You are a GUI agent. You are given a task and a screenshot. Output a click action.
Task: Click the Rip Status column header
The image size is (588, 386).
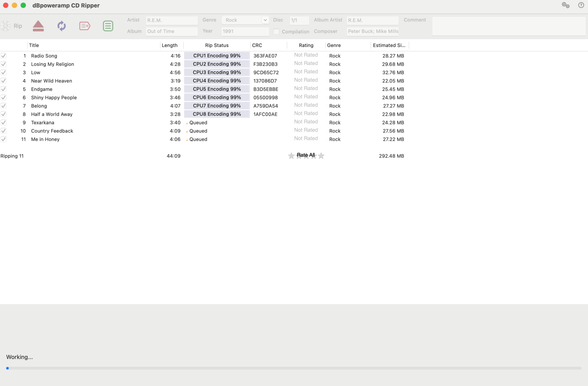(217, 45)
